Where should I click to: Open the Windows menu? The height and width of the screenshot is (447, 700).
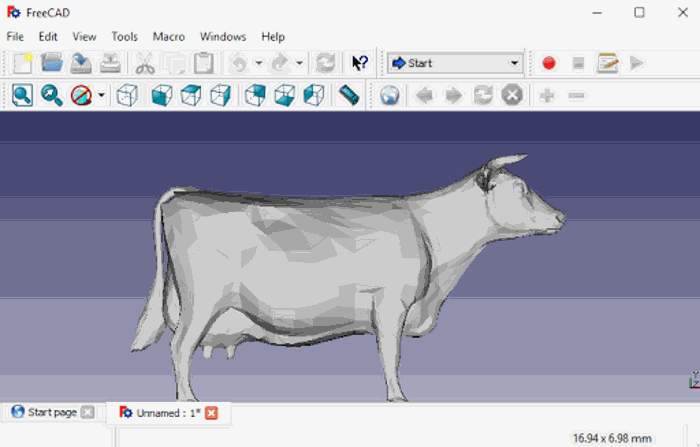pos(223,37)
